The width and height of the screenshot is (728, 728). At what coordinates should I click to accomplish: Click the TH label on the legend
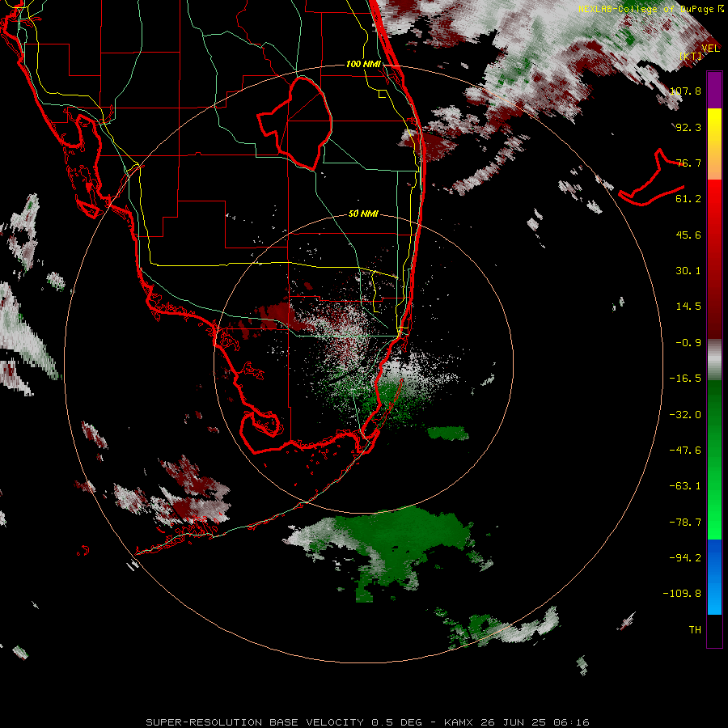pyautogui.click(x=695, y=630)
